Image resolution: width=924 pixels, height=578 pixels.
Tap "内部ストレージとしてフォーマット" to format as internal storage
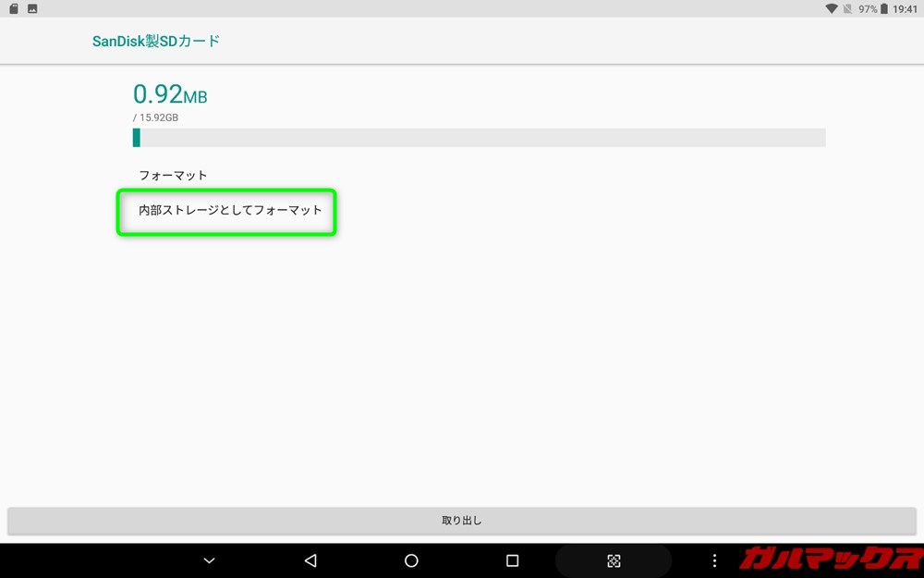pos(226,212)
